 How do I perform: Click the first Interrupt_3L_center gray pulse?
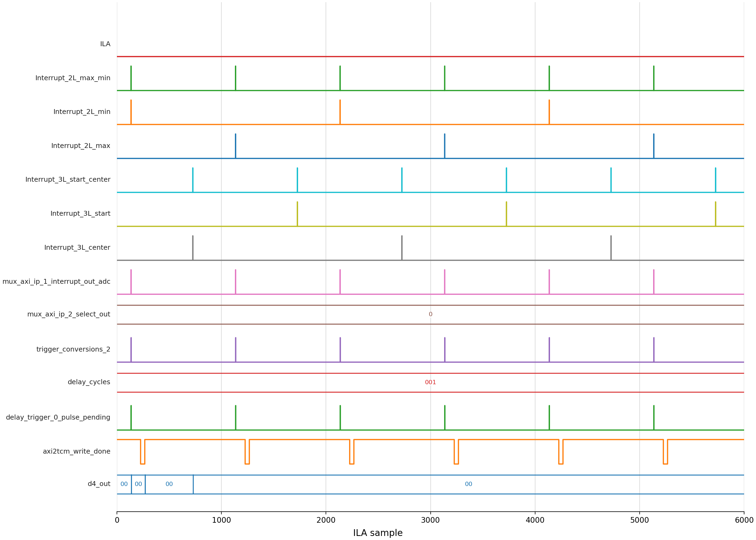[193, 248]
